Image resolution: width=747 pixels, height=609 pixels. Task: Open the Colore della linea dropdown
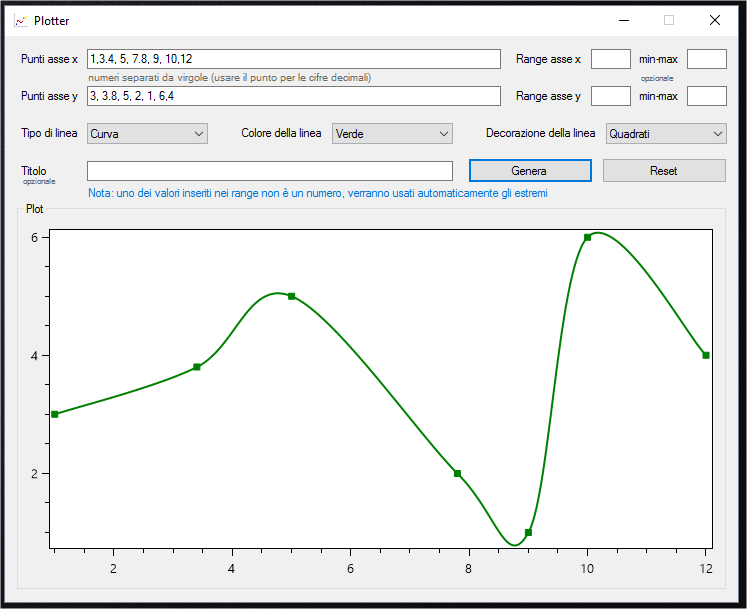pyautogui.click(x=392, y=133)
